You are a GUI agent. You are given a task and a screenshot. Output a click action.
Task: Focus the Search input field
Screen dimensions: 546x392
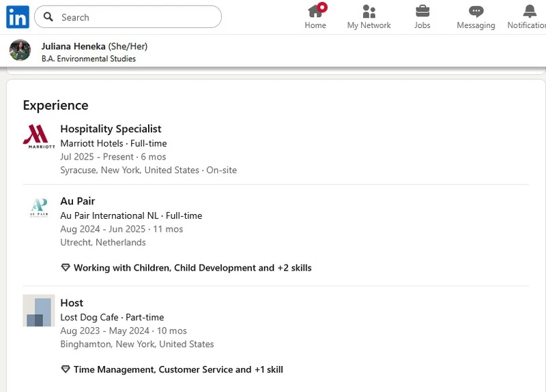click(x=128, y=16)
